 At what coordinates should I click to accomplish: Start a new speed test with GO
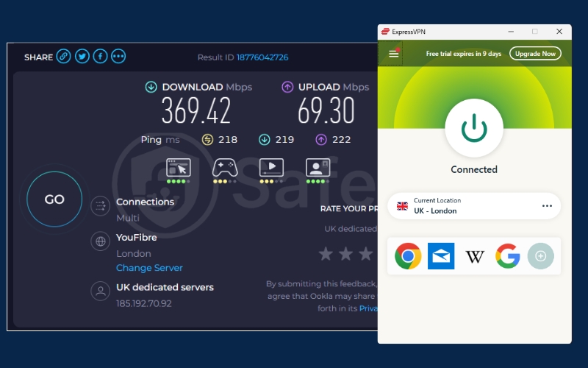tap(54, 199)
